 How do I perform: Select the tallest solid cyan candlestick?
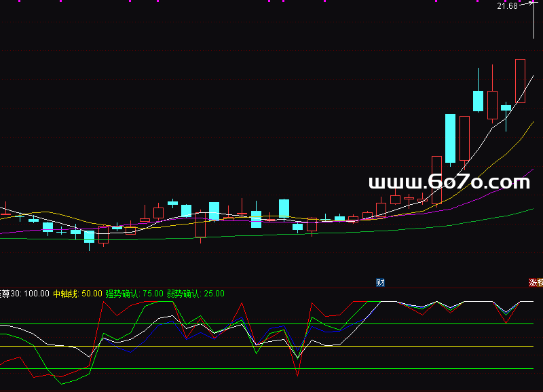[x=449, y=138]
